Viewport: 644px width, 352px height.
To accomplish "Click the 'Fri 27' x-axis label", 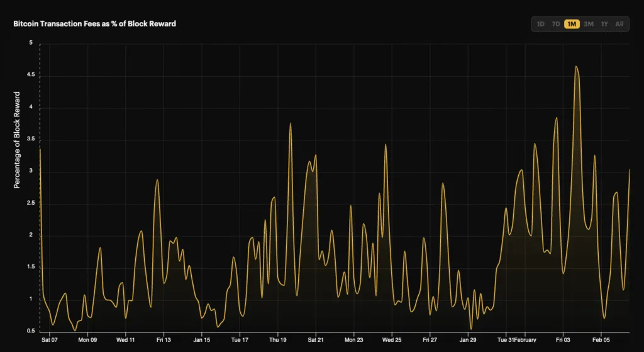I will [430, 340].
